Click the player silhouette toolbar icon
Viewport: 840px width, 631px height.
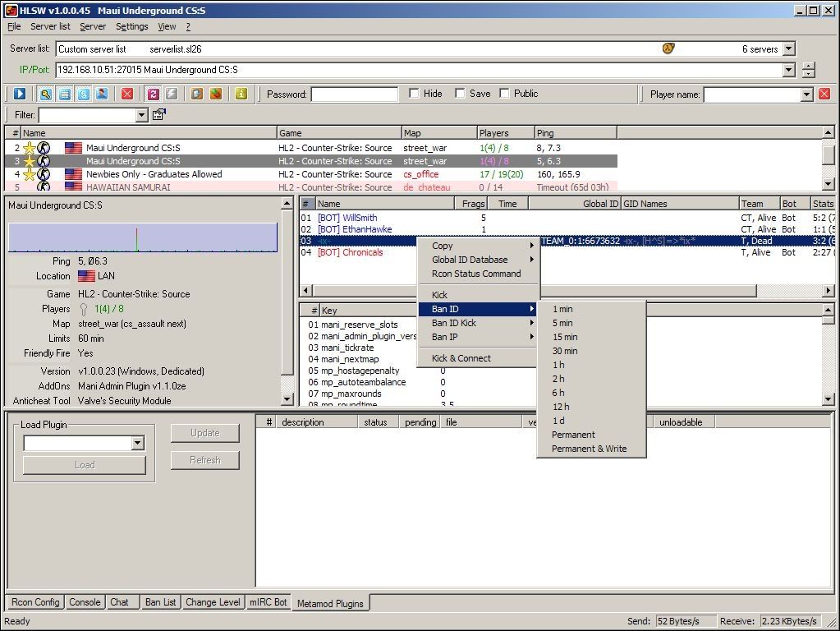click(x=101, y=94)
